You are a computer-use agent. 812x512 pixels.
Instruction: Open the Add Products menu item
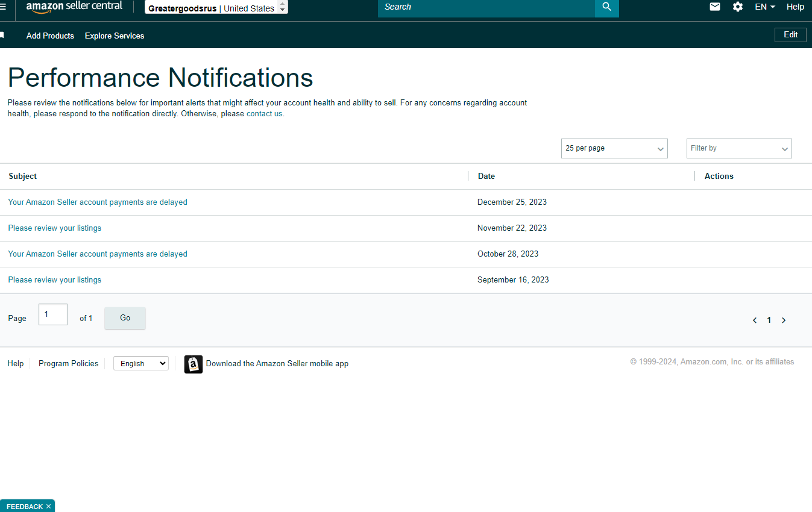(x=50, y=36)
